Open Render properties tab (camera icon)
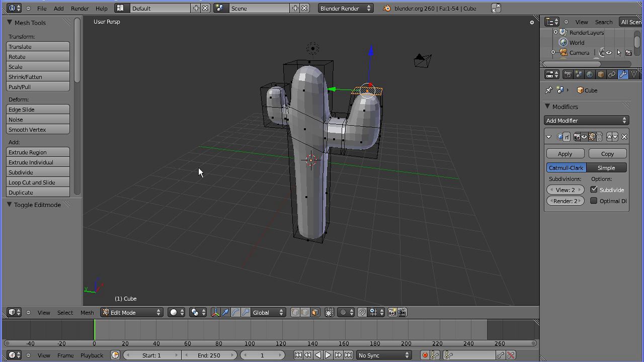Viewport: 644px width, 362px height. [x=568, y=74]
